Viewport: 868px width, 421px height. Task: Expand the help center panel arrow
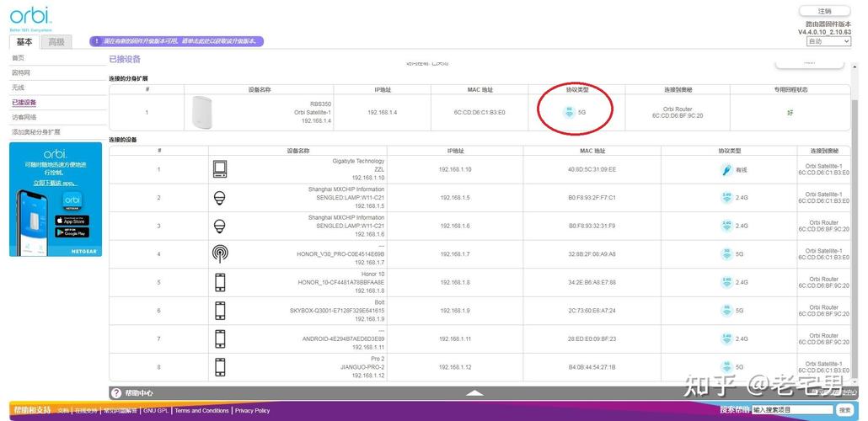point(474,392)
